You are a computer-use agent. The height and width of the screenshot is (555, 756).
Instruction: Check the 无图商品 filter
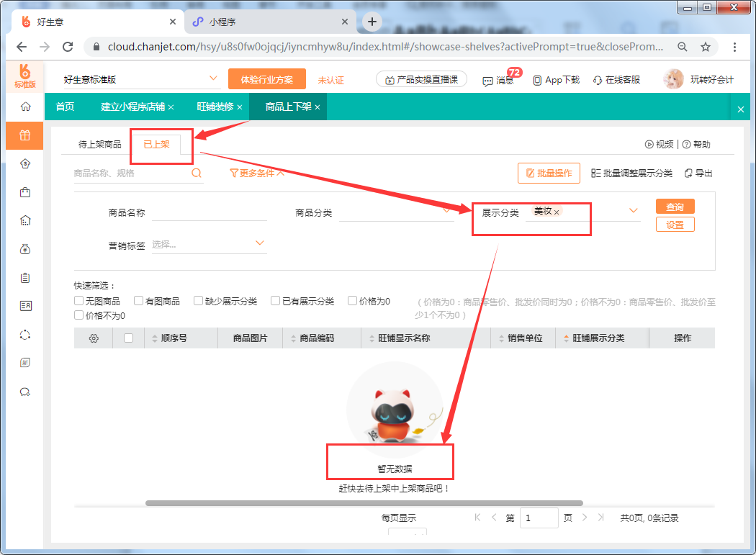click(x=79, y=301)
